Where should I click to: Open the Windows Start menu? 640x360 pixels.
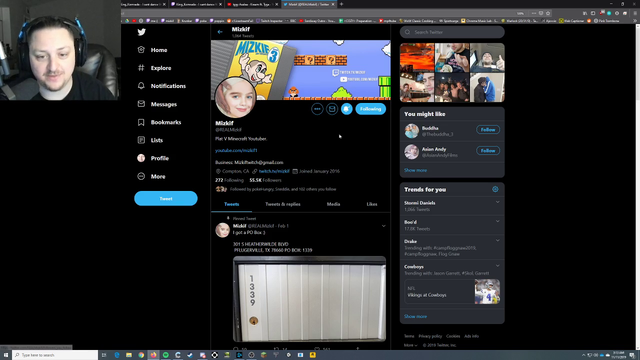(6, 355)
